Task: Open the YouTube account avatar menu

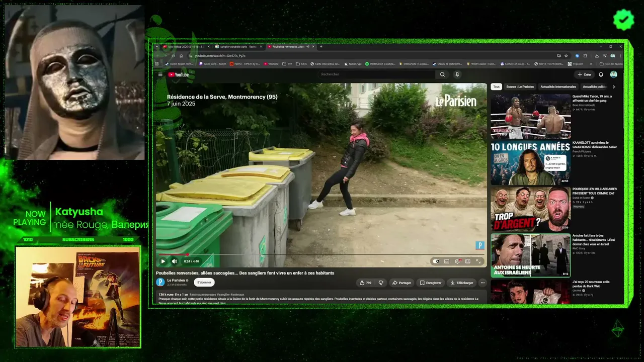Action: point(613,74)
